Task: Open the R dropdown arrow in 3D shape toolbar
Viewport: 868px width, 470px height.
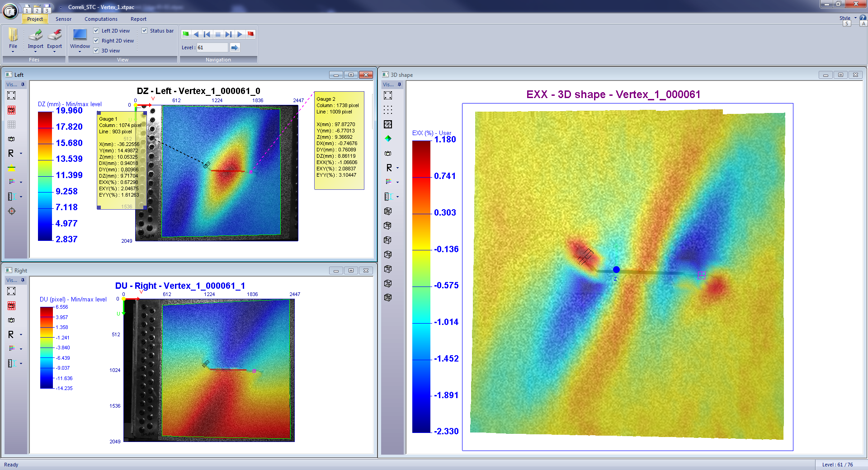Action: 398,168
